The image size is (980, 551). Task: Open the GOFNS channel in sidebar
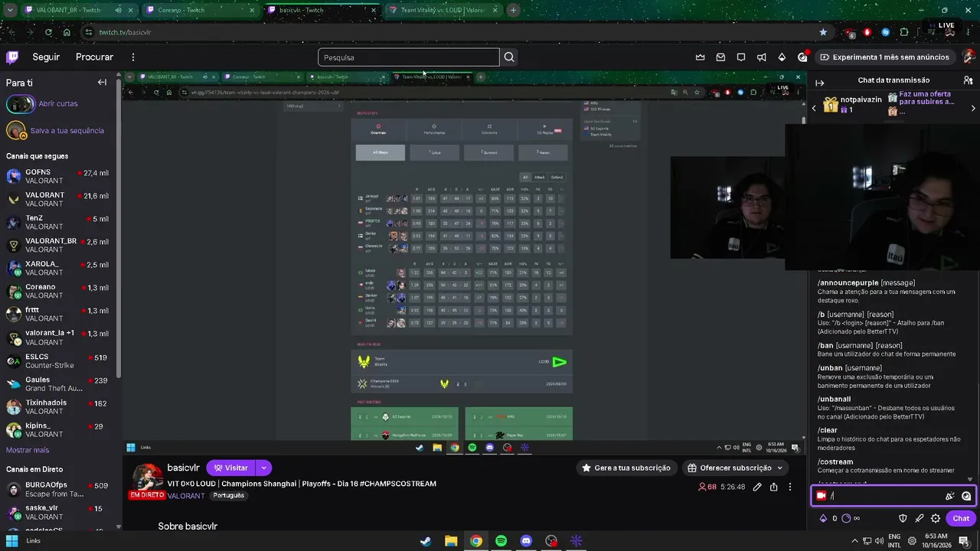60,176
